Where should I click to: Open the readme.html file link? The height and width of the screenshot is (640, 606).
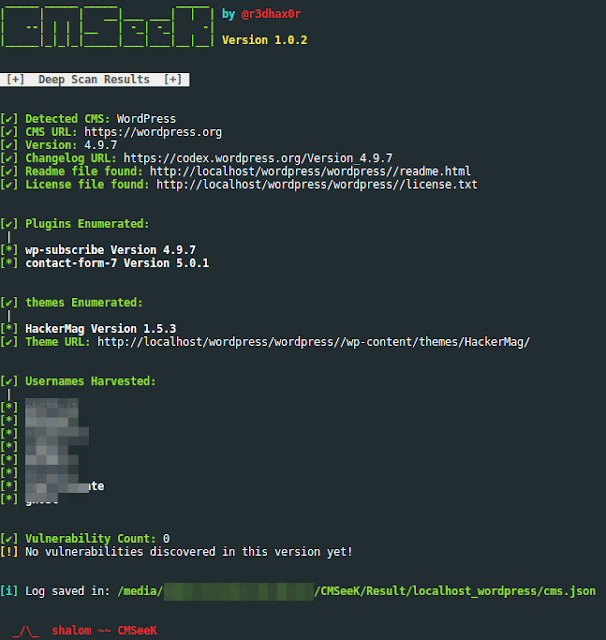pos(310,171)
